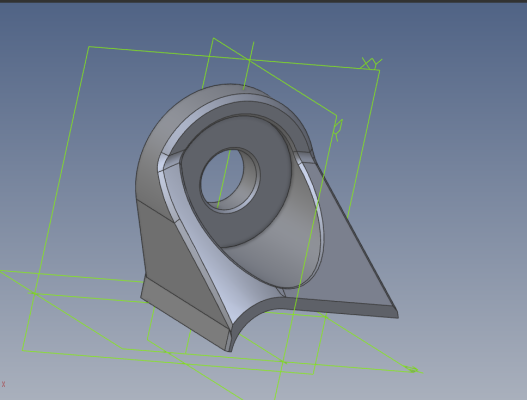Pick the top-left corner of the large datum plane
The height and width of the screenshot is (400, 527).
89,47
